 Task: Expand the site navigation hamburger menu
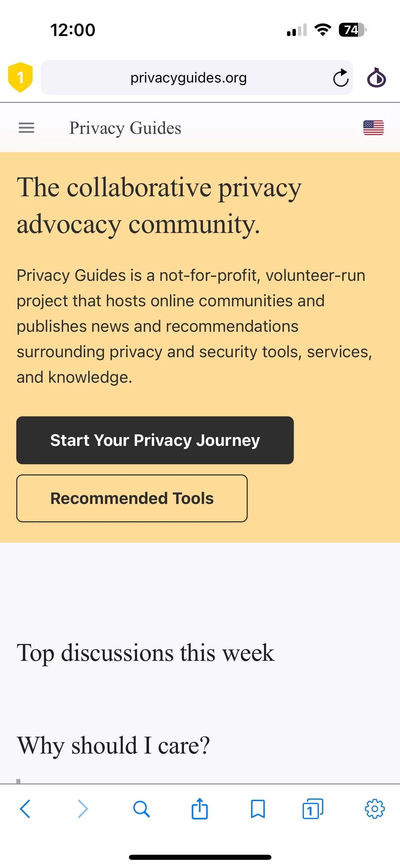pos(26,128)
